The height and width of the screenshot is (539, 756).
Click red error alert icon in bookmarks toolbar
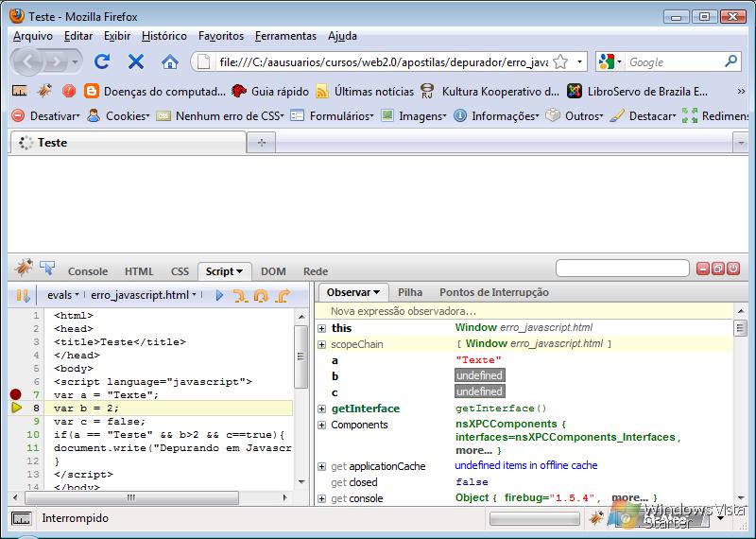pyautogui.click(x=69, y=91)
